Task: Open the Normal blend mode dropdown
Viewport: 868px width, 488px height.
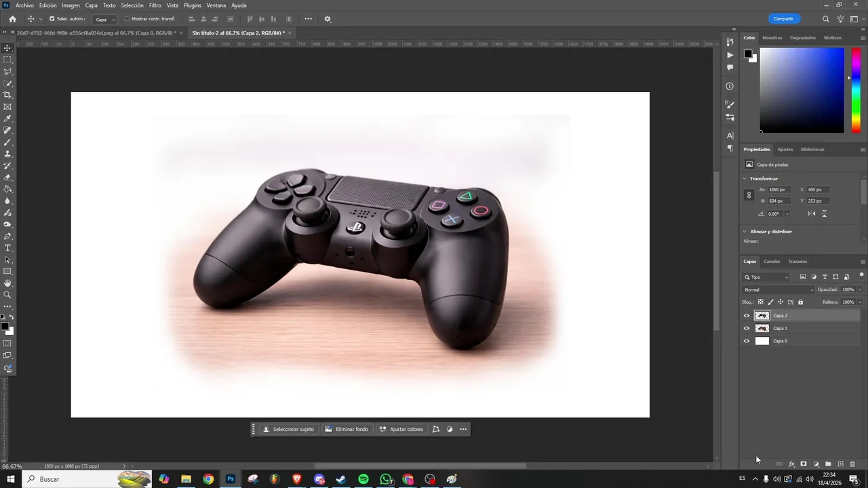Action: (x=778, y=290)
